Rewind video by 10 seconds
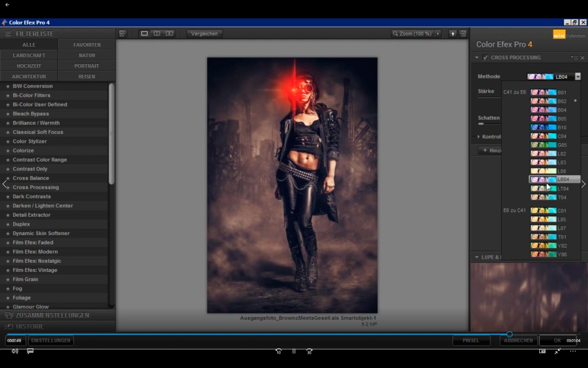This screenshot has height=368, width=588. tap(278, 351)
